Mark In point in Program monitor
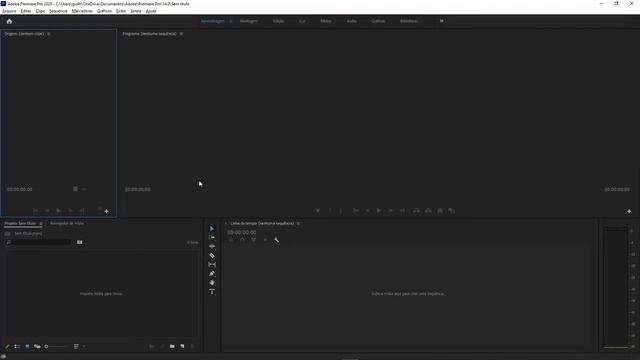This screenshot has height=360, width=640. pos(330,211)
